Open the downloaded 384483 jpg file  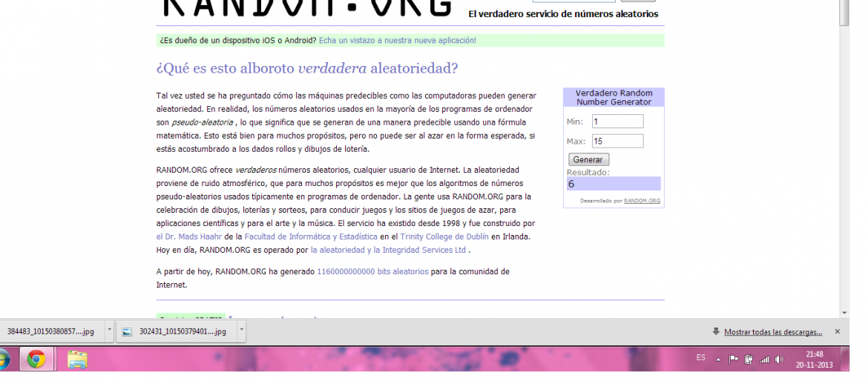click(x=50, y=331)
